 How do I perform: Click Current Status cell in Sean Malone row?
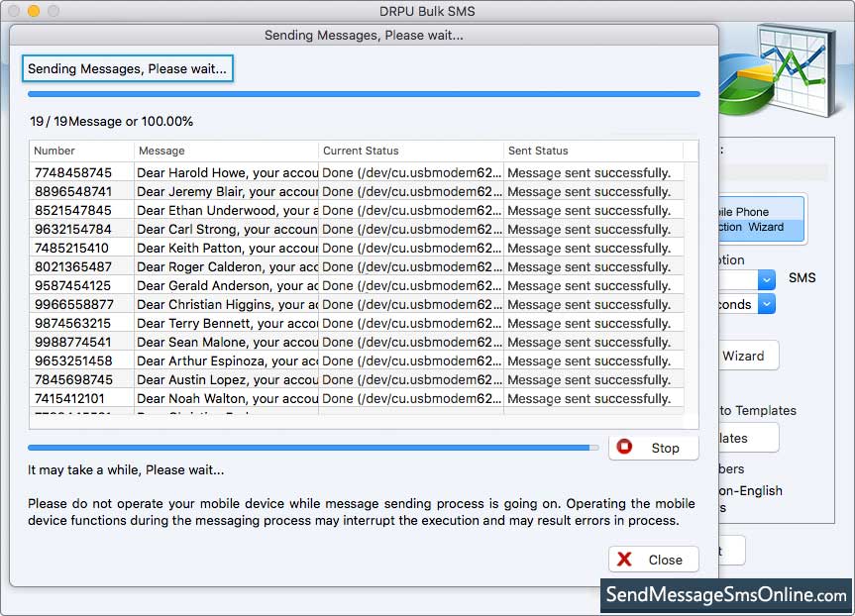(x=411, y=343)
